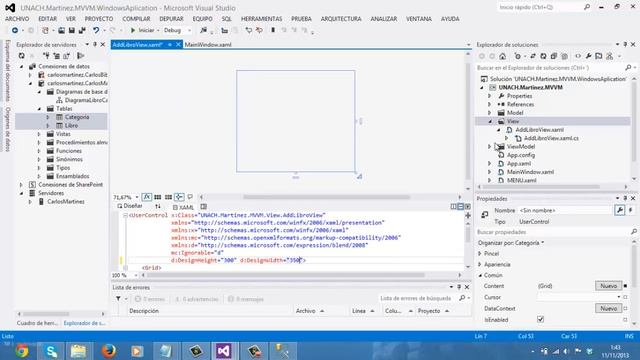Open Chrome from the taskbar
The image size is (640, 360).
coord(22,351)
